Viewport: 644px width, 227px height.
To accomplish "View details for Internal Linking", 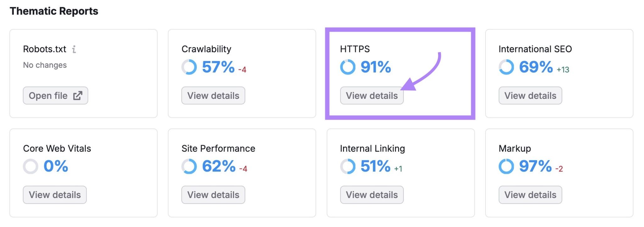I will [371, 195].
